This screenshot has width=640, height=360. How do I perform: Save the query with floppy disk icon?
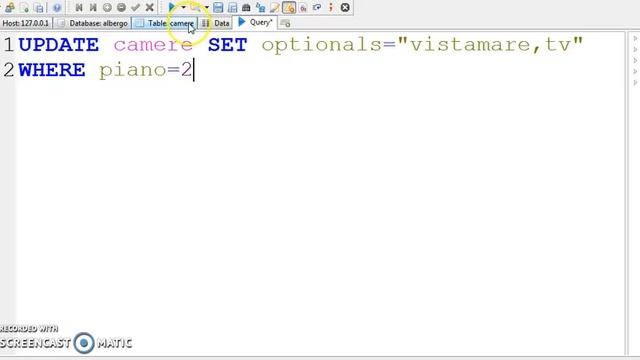pyautogui.click(x=218, y=7)
